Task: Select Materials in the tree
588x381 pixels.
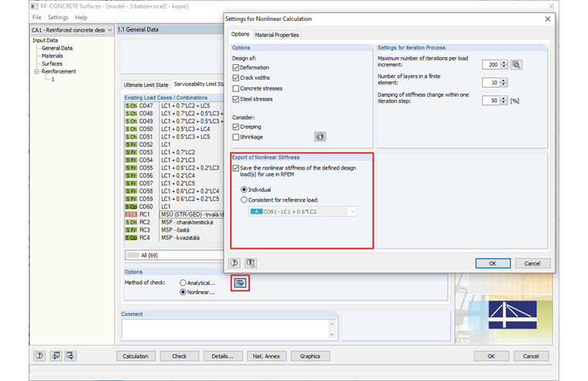Action: click(x=52, y=56)
